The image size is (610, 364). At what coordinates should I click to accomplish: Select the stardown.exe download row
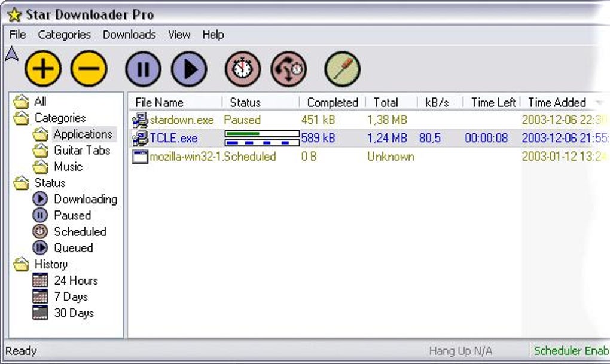coord(370,120)
